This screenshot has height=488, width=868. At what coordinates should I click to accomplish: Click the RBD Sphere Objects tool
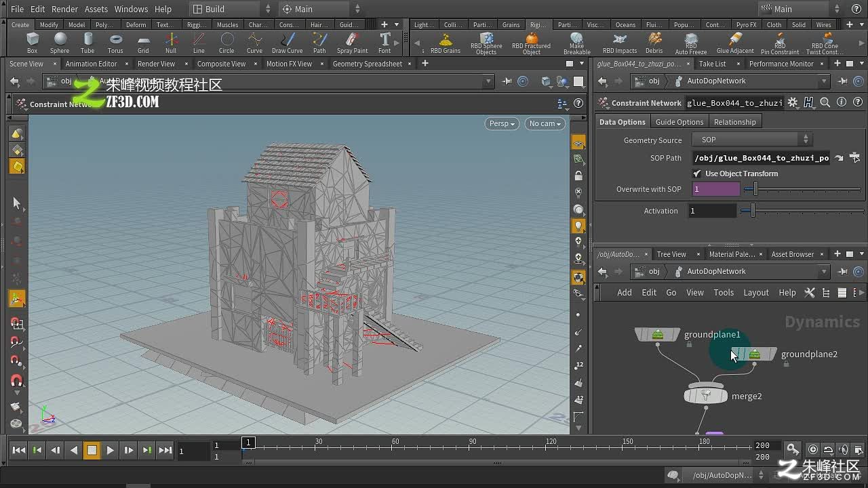pos(486,43)
